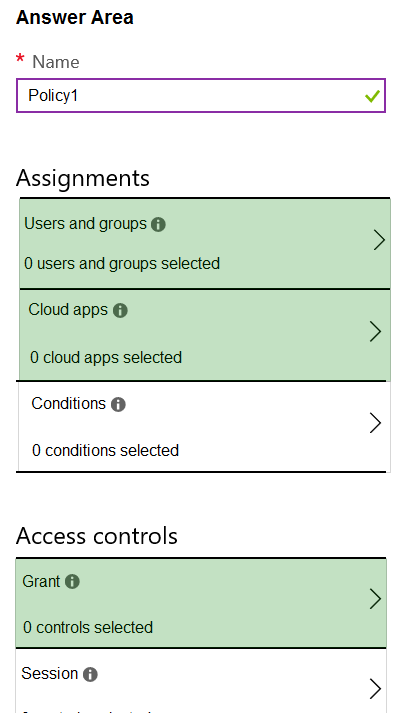
Task: Click the Session info icon
Action: click(x=90, y=674)
